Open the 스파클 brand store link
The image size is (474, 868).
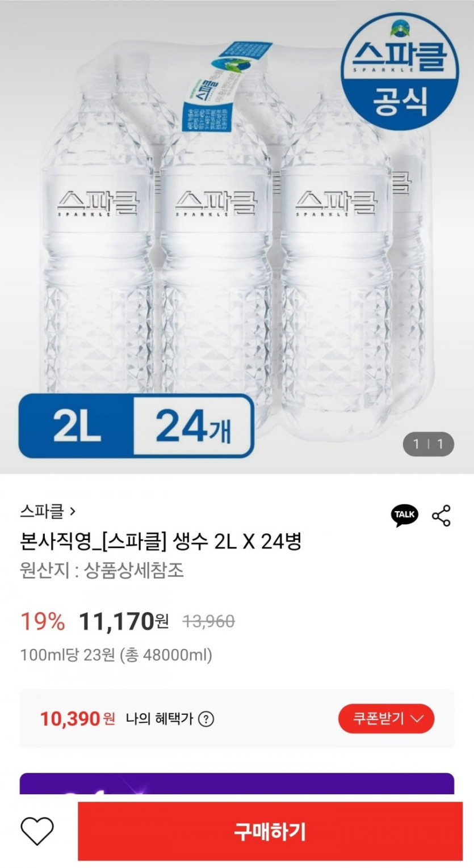coord(42,512)
